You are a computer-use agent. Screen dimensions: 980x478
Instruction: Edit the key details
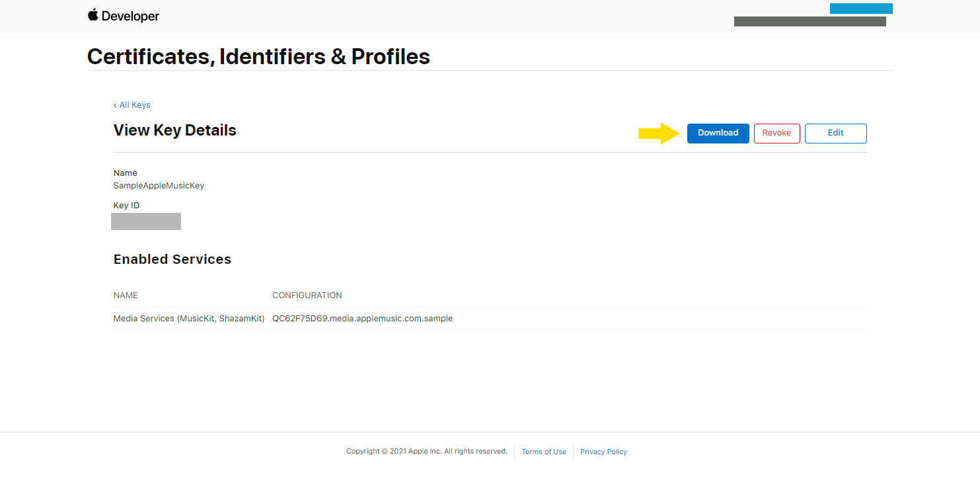click(835, 133)
